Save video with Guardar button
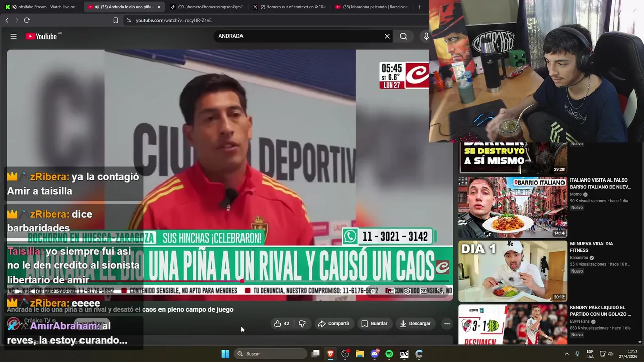 coord(374,324)
